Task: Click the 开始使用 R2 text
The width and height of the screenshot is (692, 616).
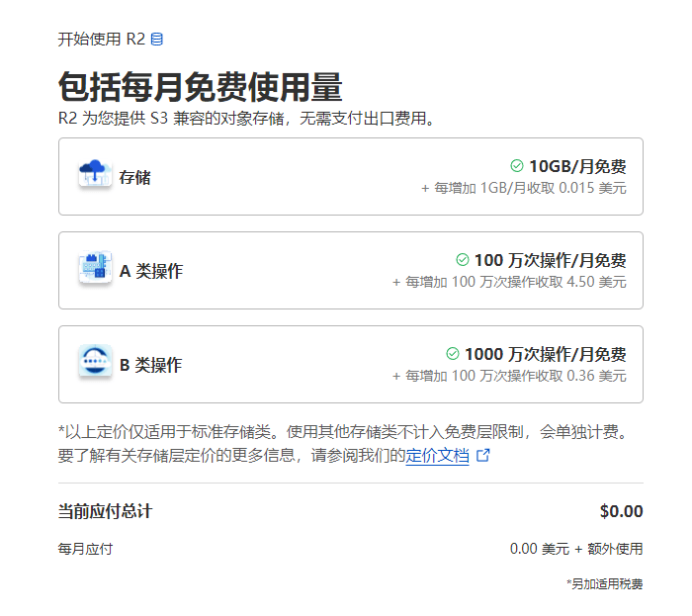Action: tap(102, 40)
